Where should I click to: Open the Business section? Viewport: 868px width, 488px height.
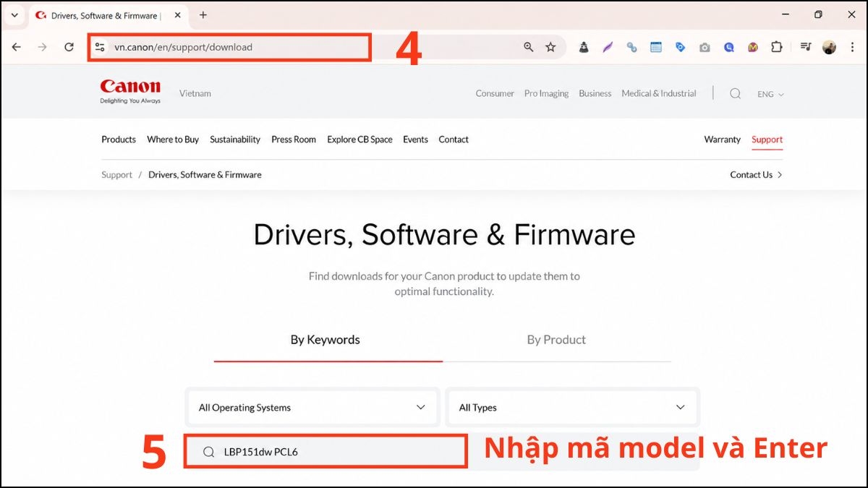click(x=595, y=93)
